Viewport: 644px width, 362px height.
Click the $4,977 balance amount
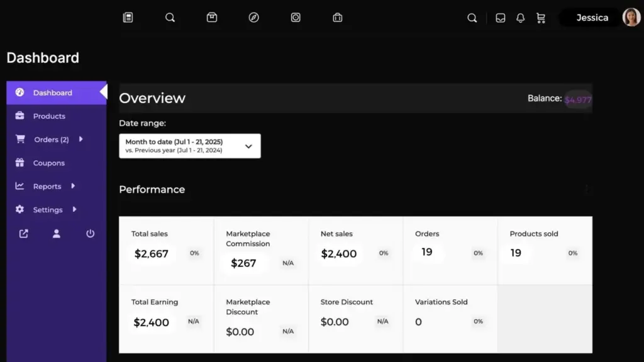pos(577,99)
